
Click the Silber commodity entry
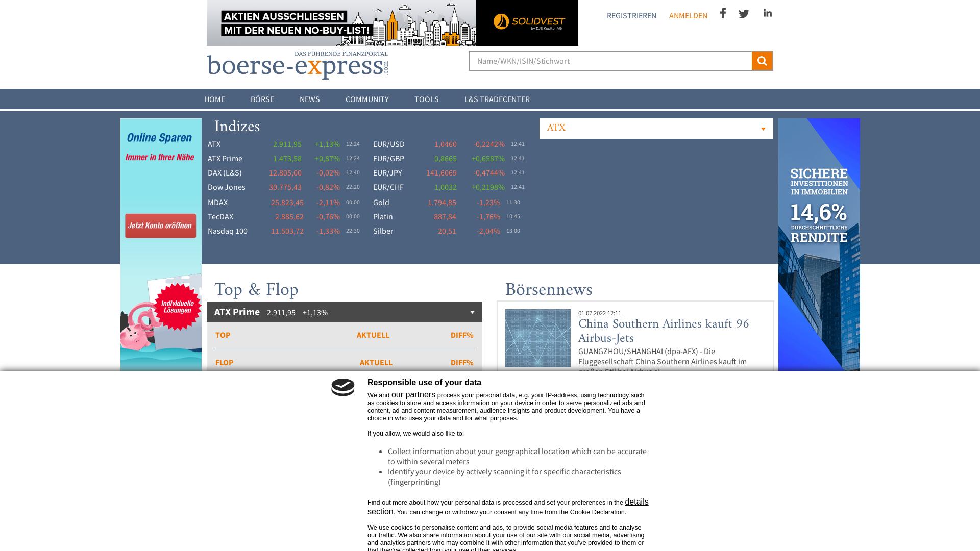383,231
